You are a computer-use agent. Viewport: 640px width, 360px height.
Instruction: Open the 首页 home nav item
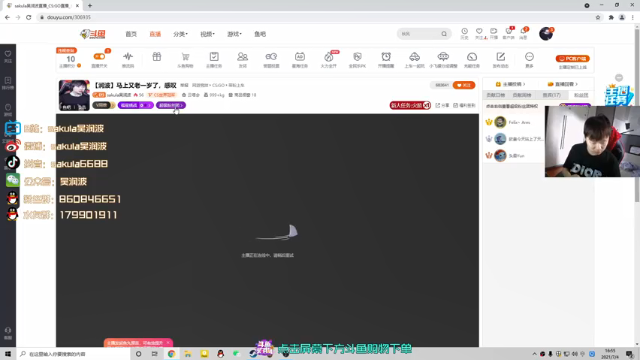coord(131,34)
